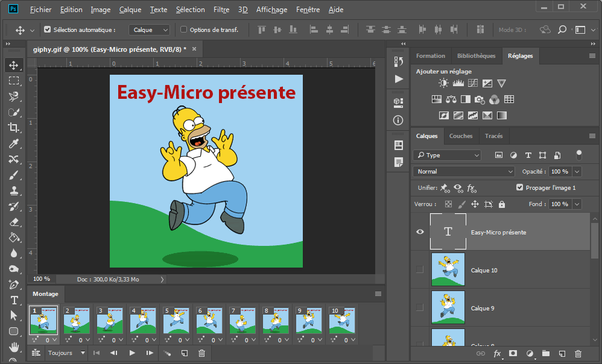
Task: Show the Calque 10 layer
Action: tap(420, 269)
